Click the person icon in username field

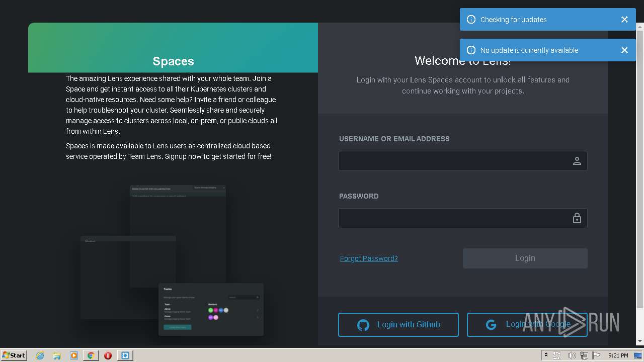tap(577, 161)
